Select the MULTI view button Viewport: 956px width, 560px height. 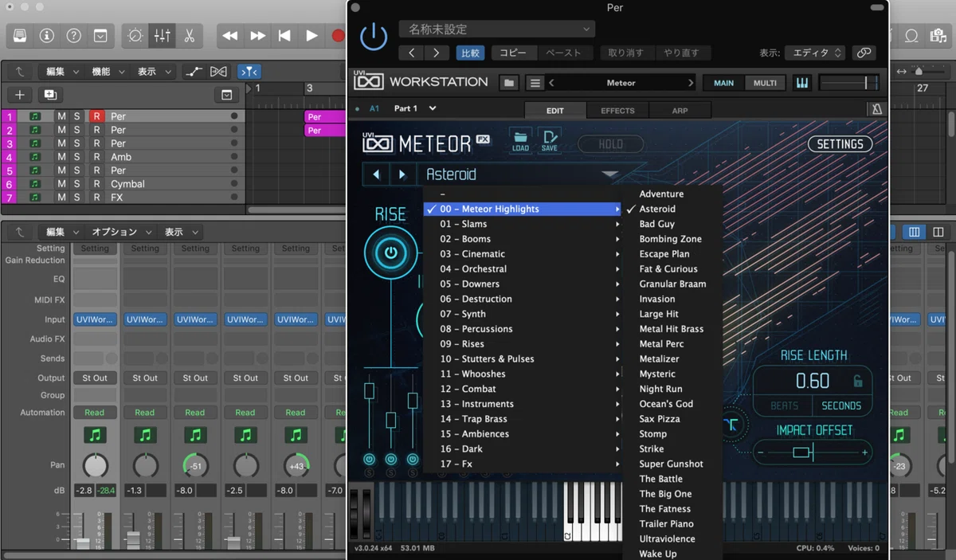coord(765,83)
